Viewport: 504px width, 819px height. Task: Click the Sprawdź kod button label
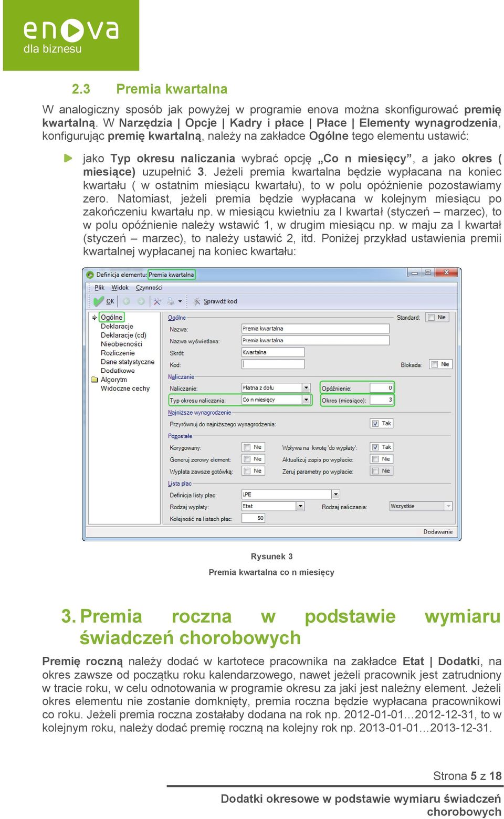pyautogui.click(x=220, y=301)
